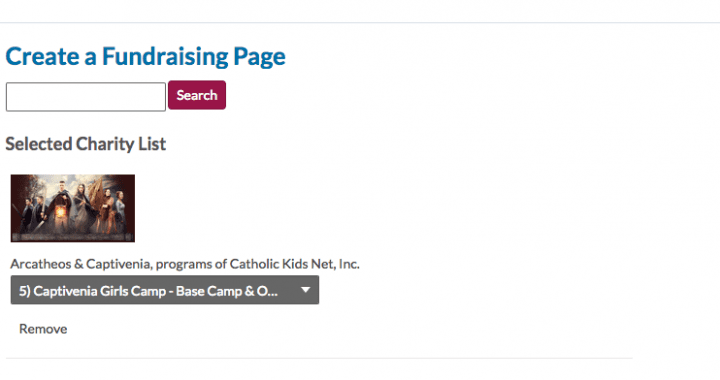Click the white dropdown arrow triangle
720x380 pixels.
(x=305, y=290)
